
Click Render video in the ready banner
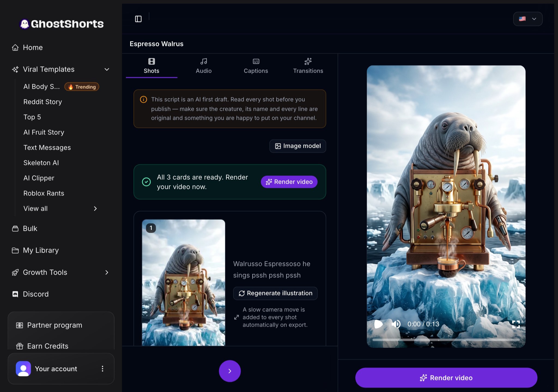coord(289,182)
